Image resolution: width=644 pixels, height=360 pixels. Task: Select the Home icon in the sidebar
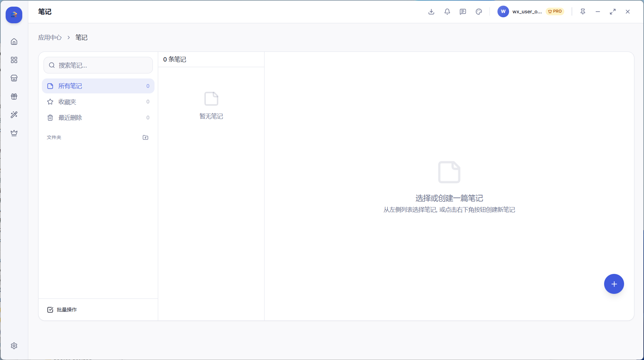click(x=14, y=41)
